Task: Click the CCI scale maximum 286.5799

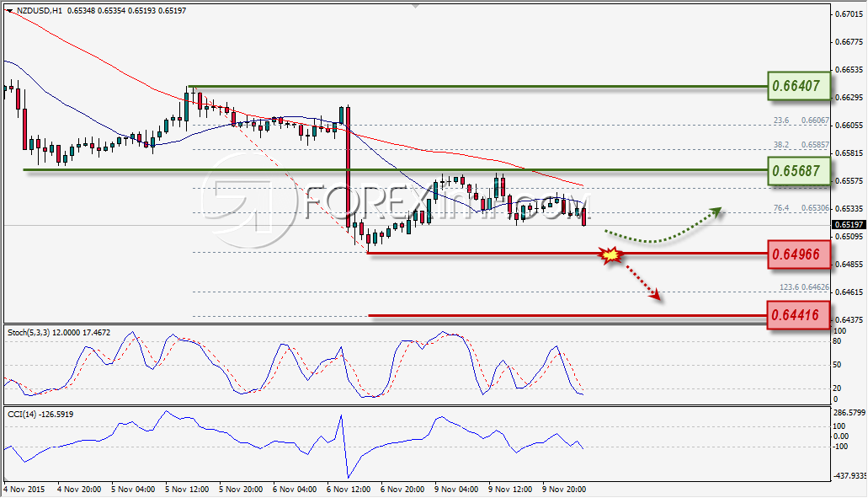Action: click(849, 413)
